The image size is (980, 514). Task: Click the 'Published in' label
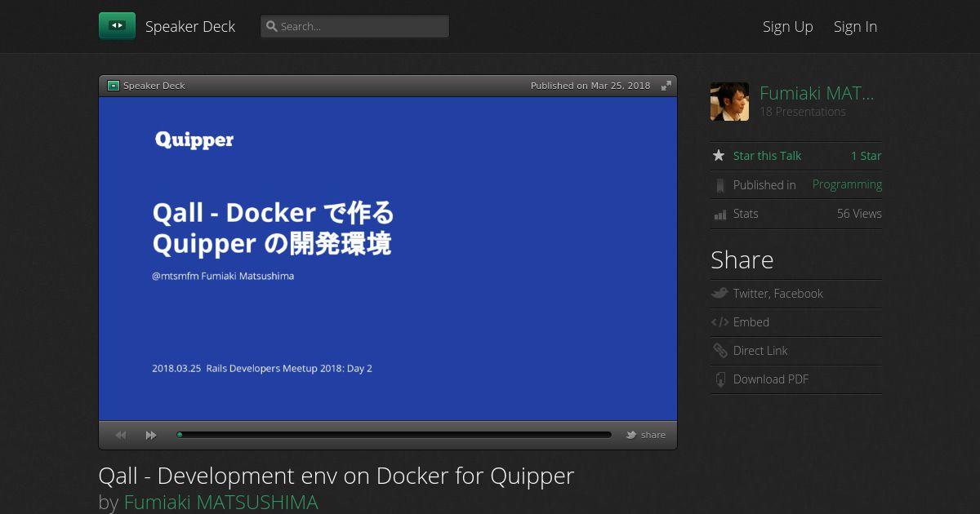[764, 185]
